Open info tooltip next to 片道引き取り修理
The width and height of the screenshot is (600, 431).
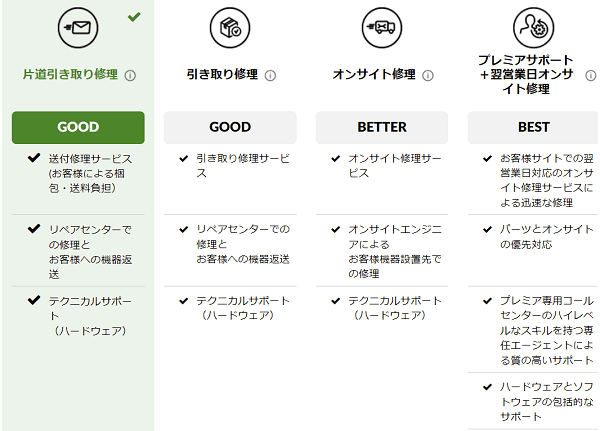click(130, 75)
